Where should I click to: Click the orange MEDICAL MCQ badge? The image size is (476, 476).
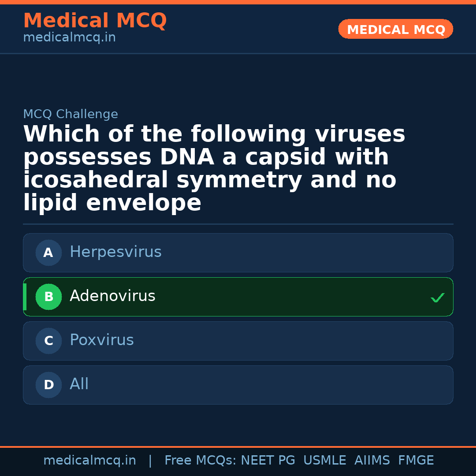pyautogui.click(x=395, y=29)
